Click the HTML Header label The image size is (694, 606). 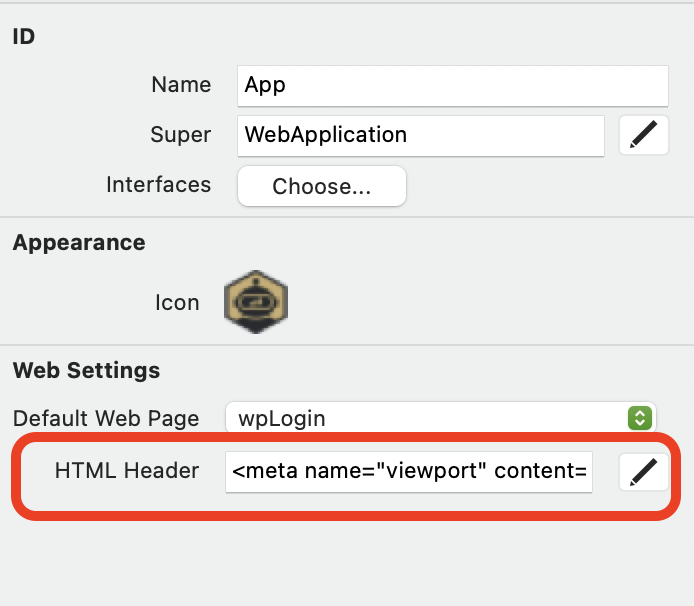(x=127, y=471)
